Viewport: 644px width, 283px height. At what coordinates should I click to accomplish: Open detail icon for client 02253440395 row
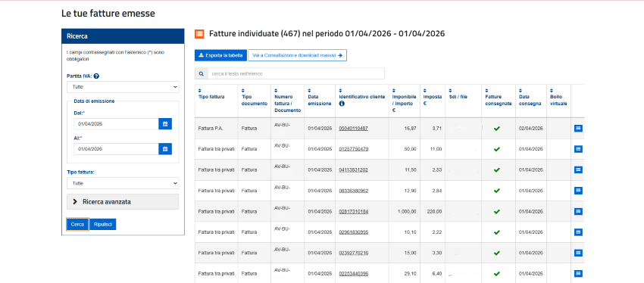click(578, 274)
